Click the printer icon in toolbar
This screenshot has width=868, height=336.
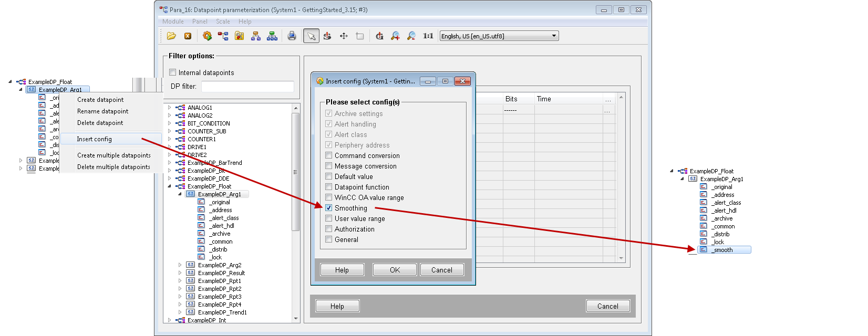click(292, 36)
